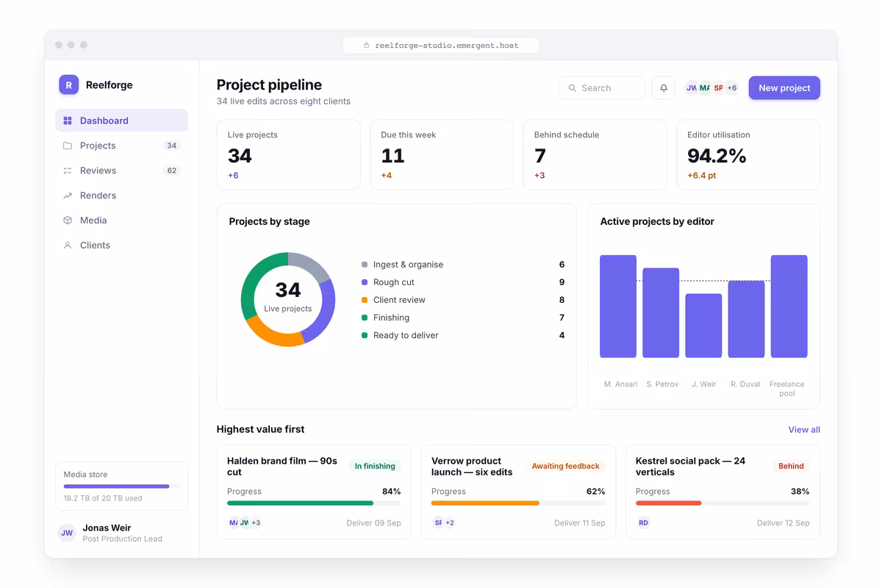Click the search magnifier icon
Viewport: 882px width, 588px height.
tap(572, 88)
